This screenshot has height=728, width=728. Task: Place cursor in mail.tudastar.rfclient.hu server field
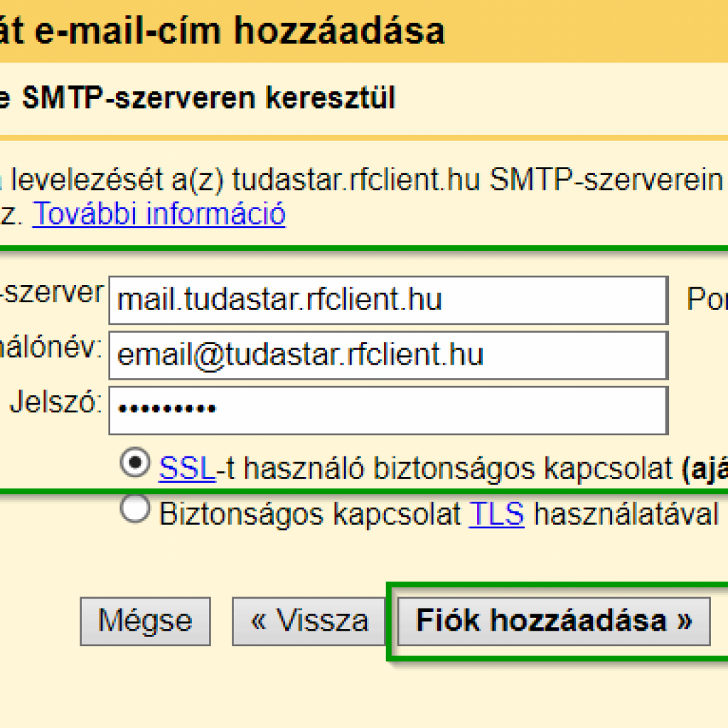click(387, 299)
